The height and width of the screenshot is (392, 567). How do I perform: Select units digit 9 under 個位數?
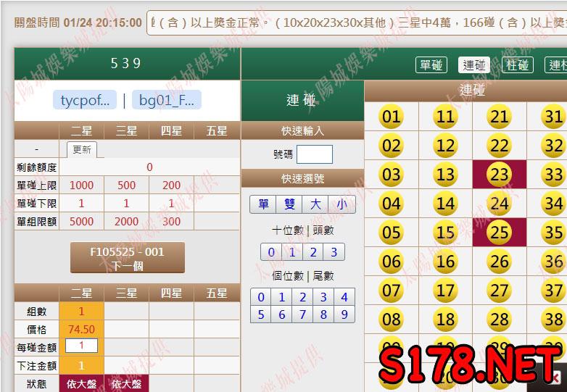pos(344,314)
